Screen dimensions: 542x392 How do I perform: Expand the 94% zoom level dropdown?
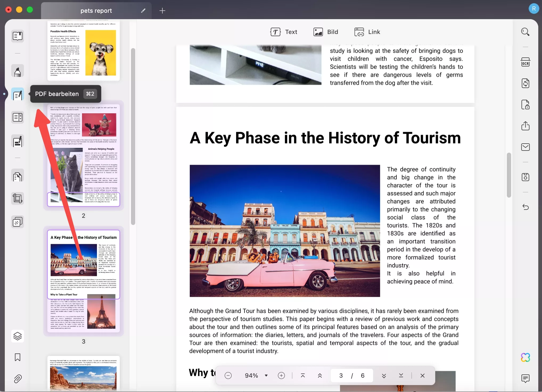(266, 376)
